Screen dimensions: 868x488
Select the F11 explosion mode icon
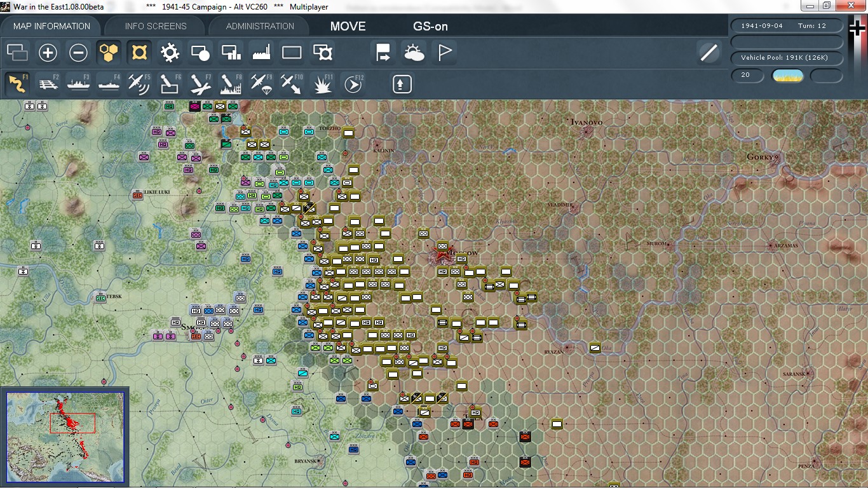[322, 84]
